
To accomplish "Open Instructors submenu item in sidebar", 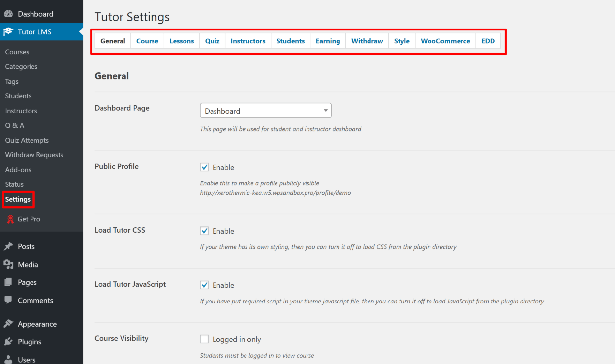I will click(x=21, y=111).
